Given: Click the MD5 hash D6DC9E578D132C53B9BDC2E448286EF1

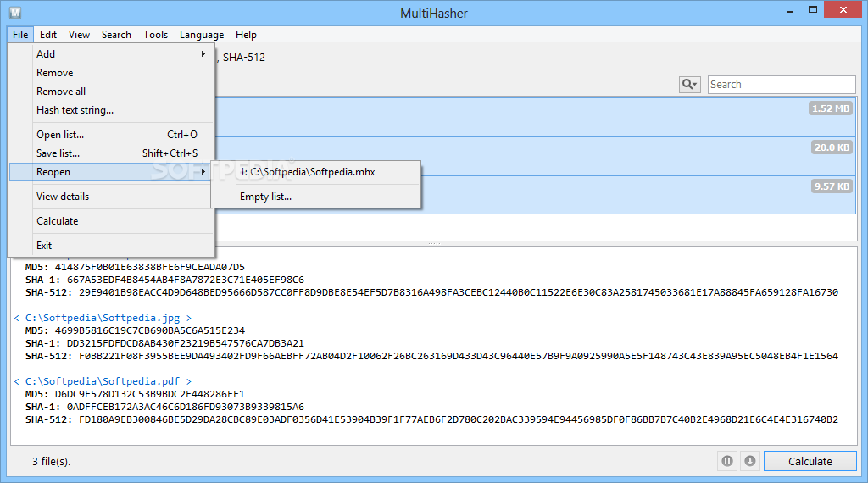Looking at the screenshot, I should coord(149,394).
